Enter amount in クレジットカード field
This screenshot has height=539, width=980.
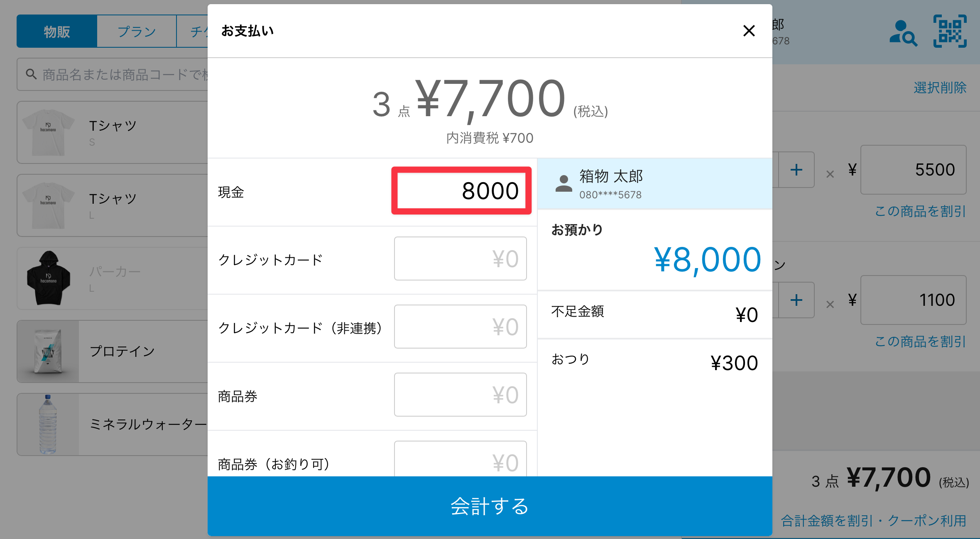460,259
